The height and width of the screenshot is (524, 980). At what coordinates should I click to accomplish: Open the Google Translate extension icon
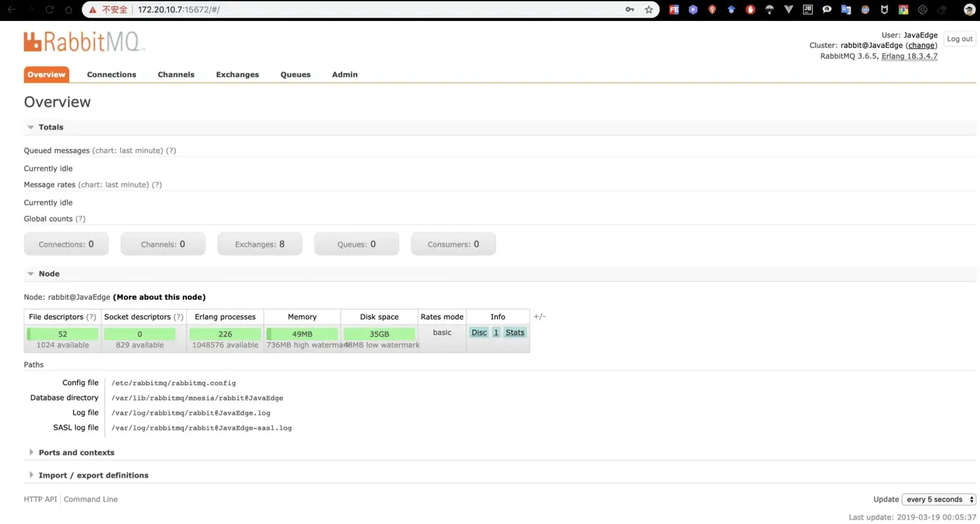coord(846,10)
